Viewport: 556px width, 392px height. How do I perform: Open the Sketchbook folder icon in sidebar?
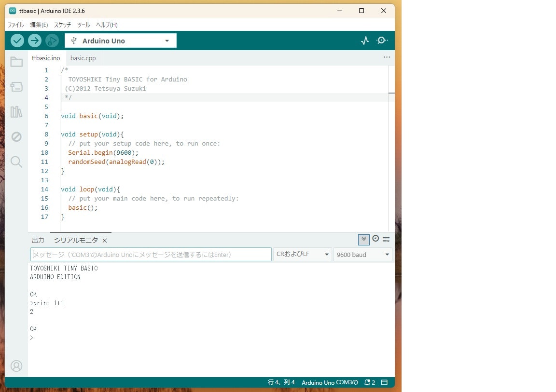16,62
